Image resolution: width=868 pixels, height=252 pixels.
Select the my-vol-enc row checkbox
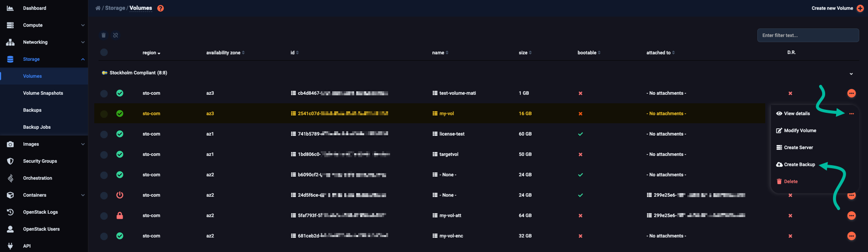click(x=104, y=237)
